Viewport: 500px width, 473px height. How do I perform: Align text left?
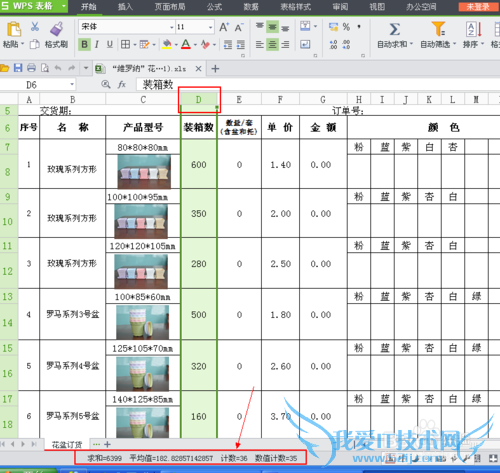260,44
